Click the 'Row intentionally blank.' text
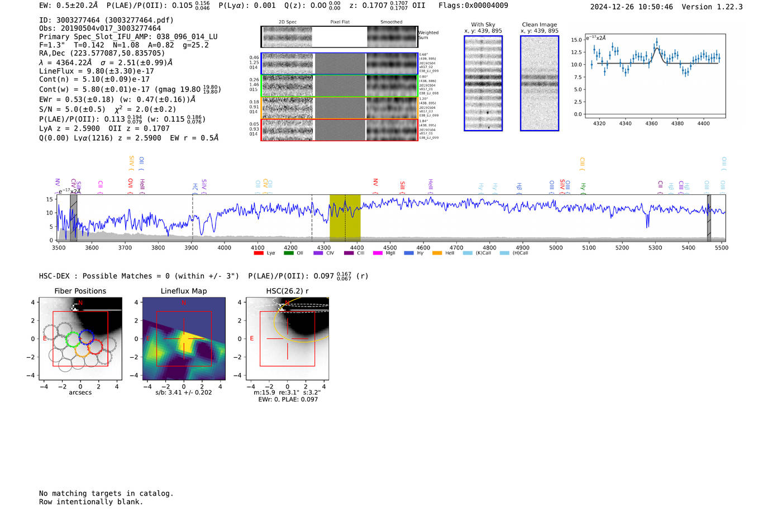Image resolution: width=782 pixels, height=532 pixels. (x=91, y=502)
